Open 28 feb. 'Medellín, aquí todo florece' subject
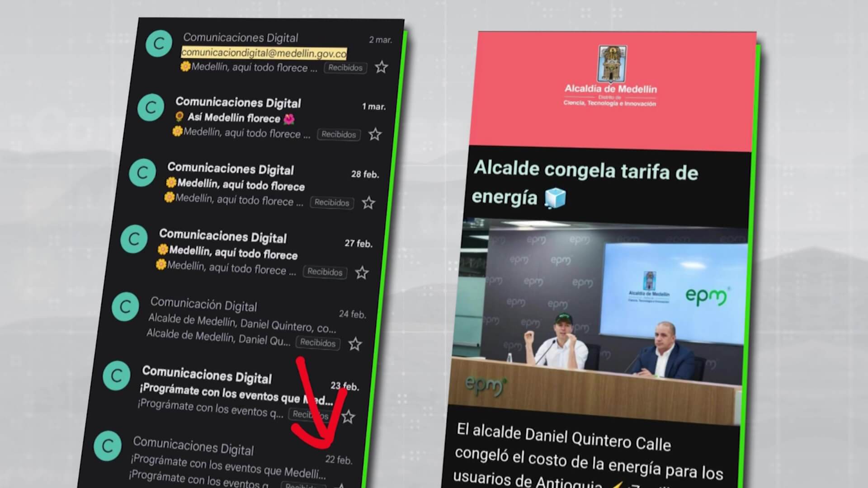The width and height of the screenshot is (868, 488). point(235,184)
